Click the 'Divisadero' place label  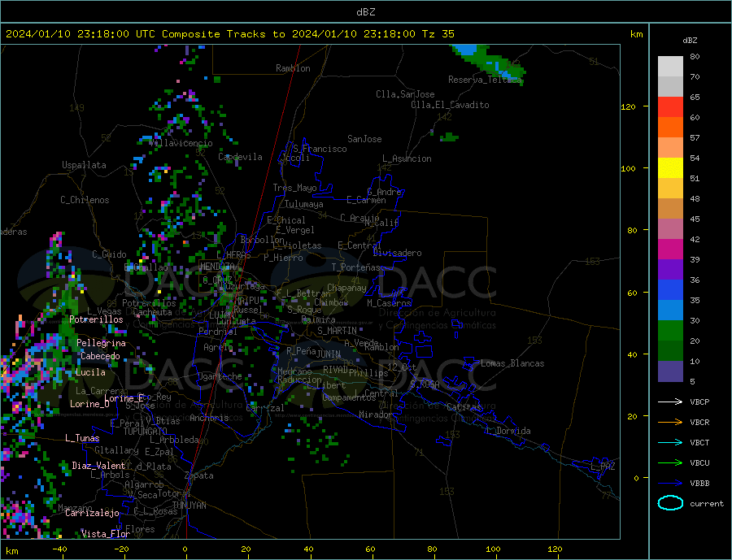[x=397, y=253]
